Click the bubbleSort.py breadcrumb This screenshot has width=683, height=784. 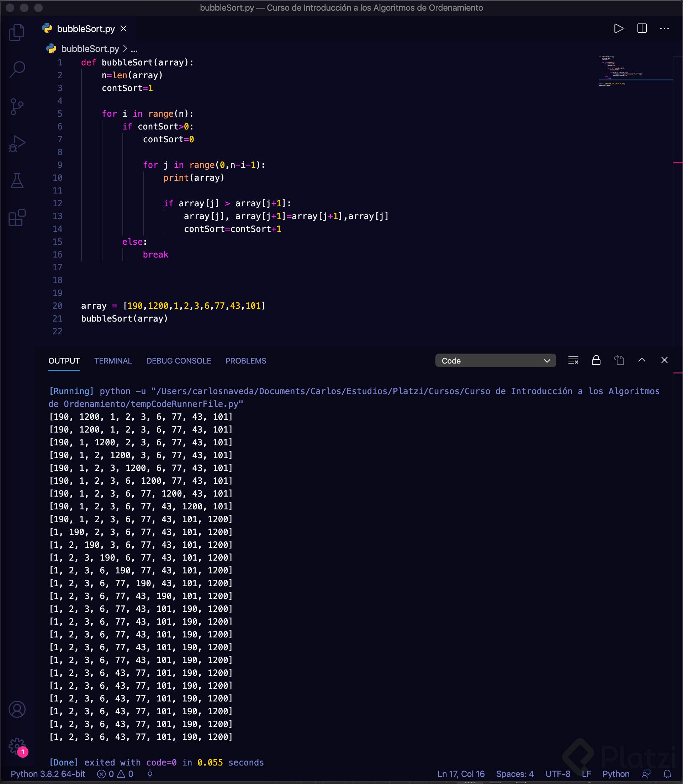click(90, 49)
